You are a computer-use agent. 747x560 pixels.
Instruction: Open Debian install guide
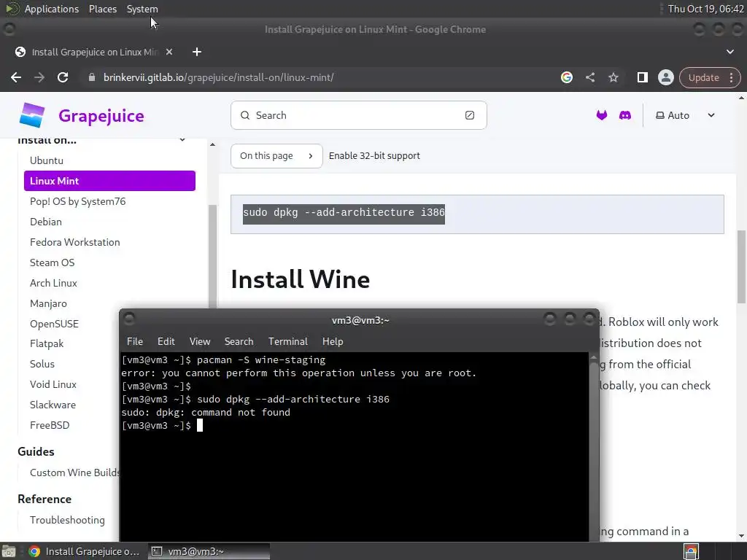pos(46,222)
